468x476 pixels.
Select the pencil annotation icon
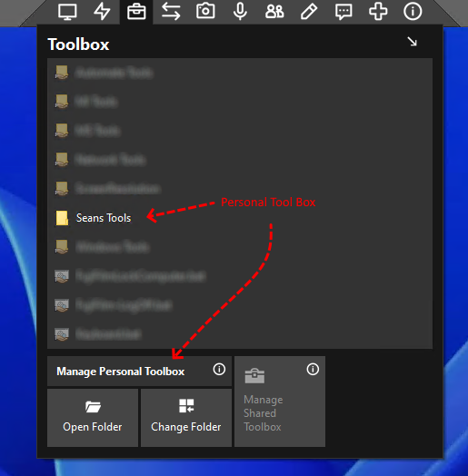click(x=309, y=12)
